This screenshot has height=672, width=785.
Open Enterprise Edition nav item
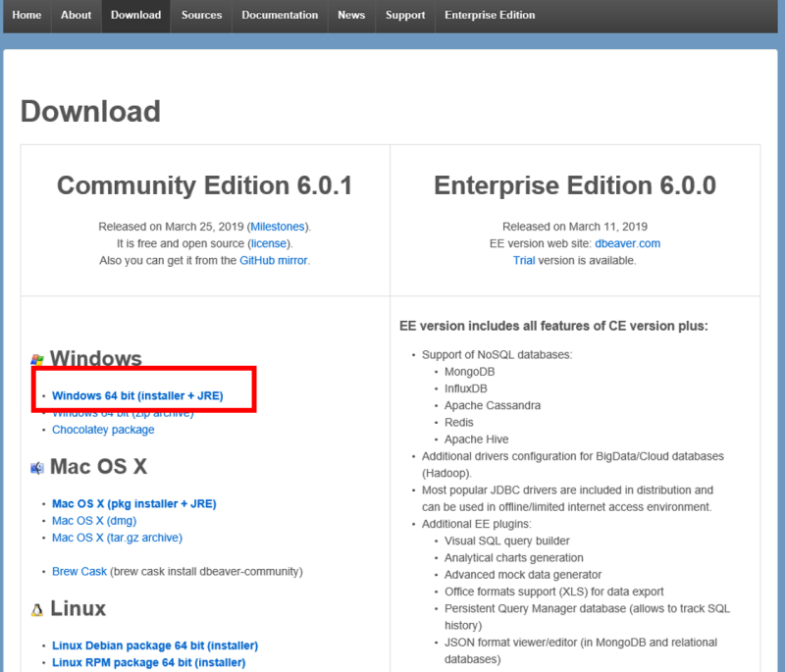(x=490, y=15)
